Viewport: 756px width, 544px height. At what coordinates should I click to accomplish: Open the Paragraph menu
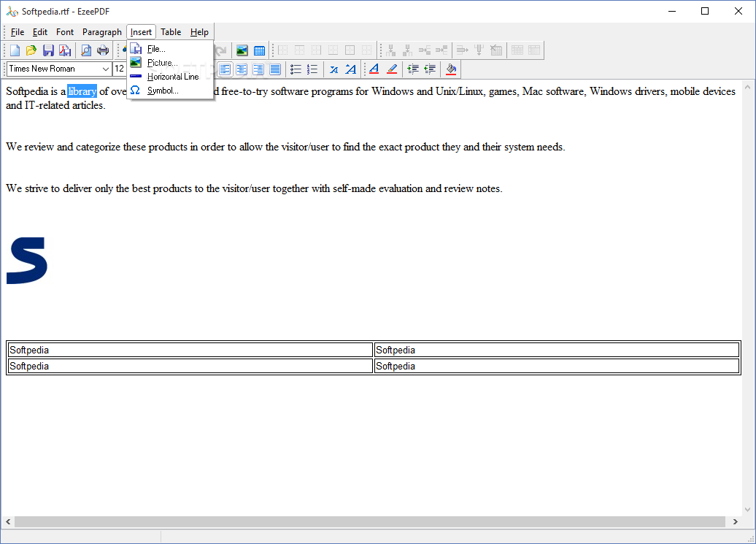point(101,32)
